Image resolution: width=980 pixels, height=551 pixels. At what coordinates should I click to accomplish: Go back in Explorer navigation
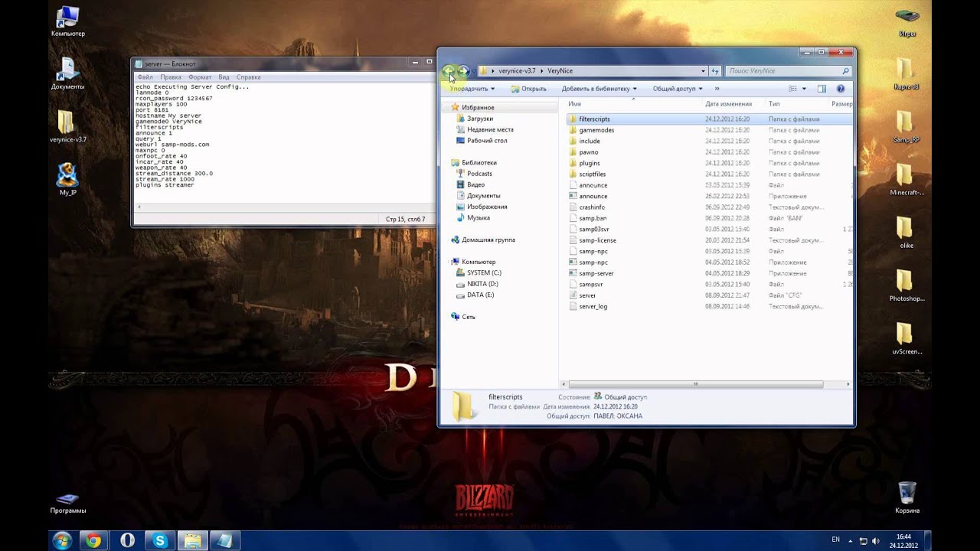[449, 70]
